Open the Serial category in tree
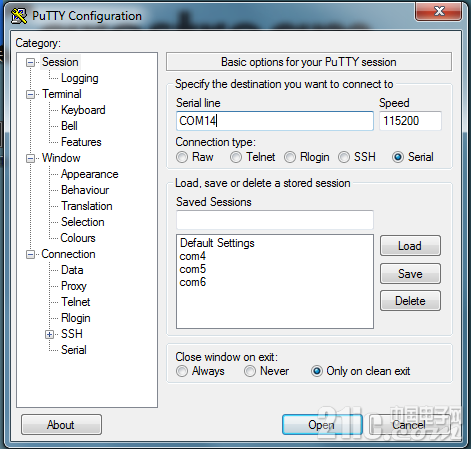This screenshot has width=471, height=449. tap(74, 350)
